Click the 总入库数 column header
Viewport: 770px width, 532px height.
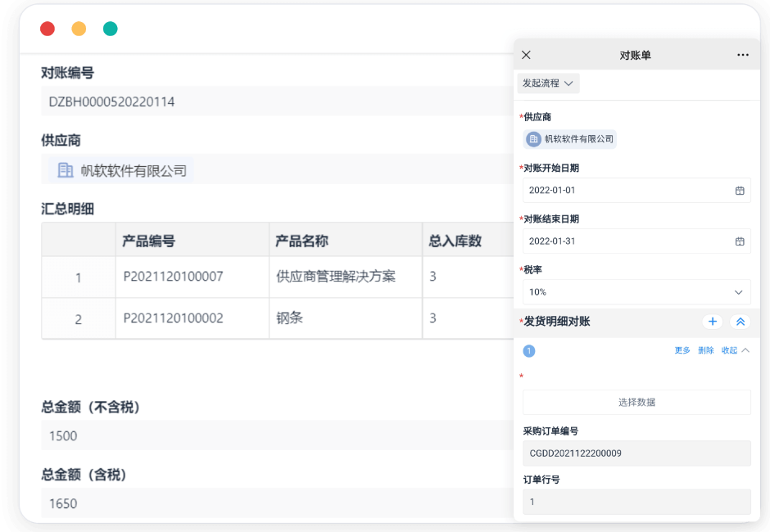(x=468, y=241)
